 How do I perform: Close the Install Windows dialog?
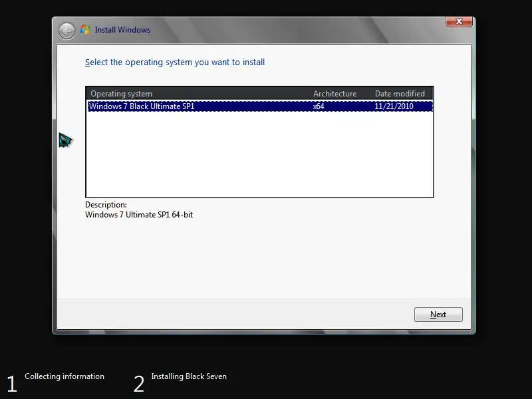click(459, 21)
